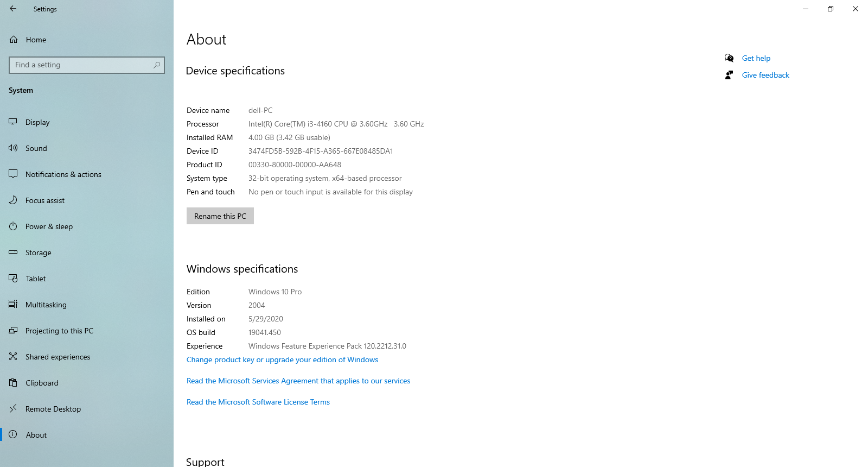Click the Power & sleep icon
868x467 pixels.
click(x=13, y=226)
